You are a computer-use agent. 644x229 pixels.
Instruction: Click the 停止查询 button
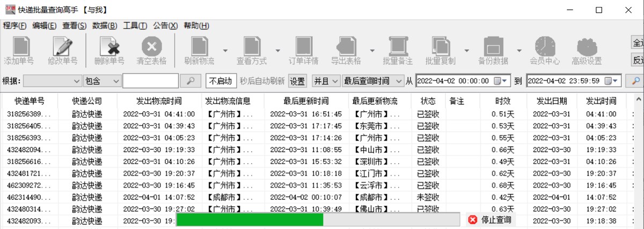(x=489, y=220)
